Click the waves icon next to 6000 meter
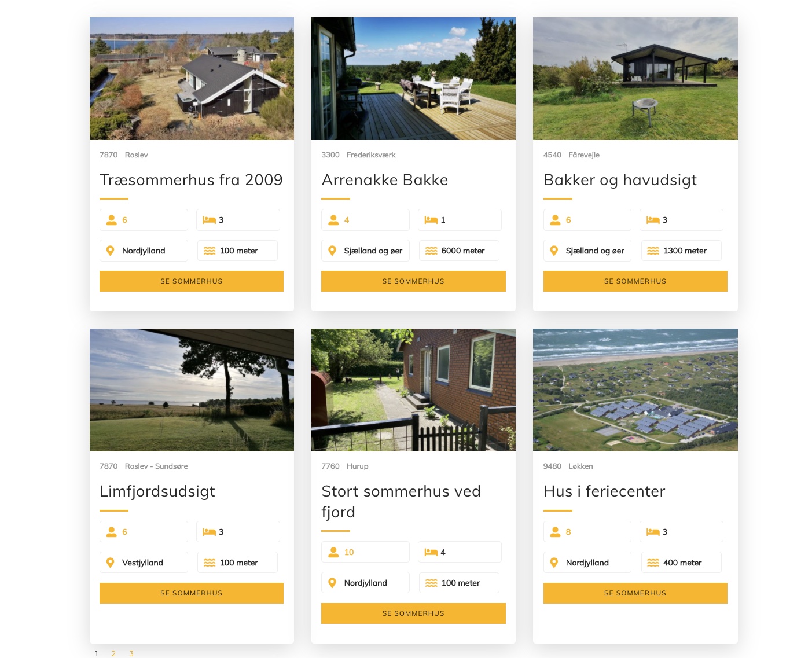The width and height of the screenshot is (812, 658). 431,251
